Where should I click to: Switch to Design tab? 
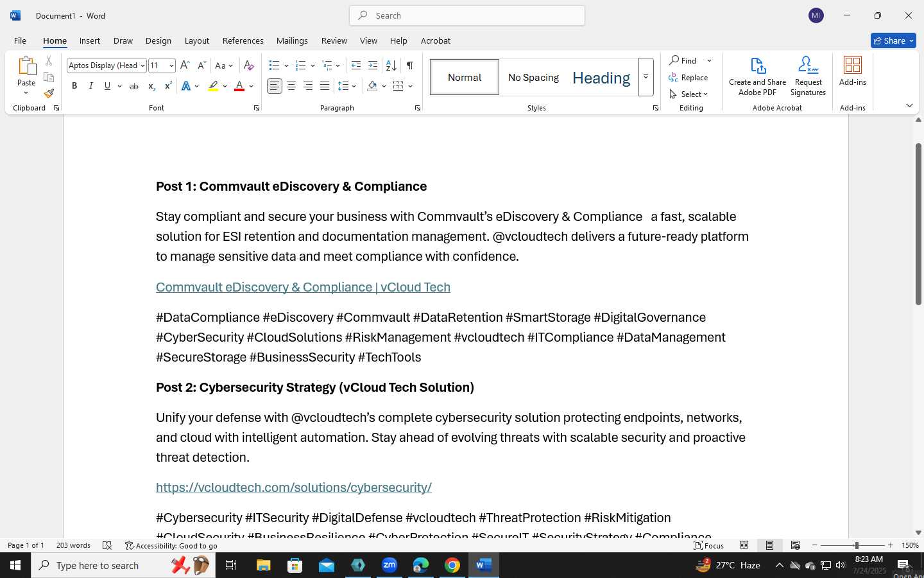[x=158, y=40]
